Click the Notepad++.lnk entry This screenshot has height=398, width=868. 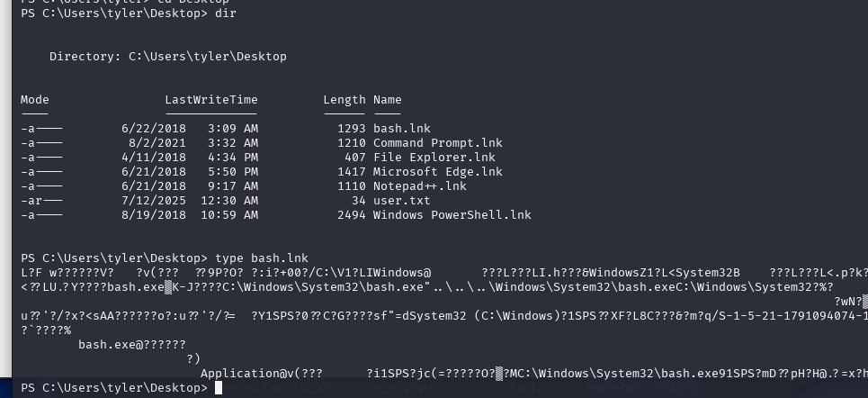pos(420,186)
